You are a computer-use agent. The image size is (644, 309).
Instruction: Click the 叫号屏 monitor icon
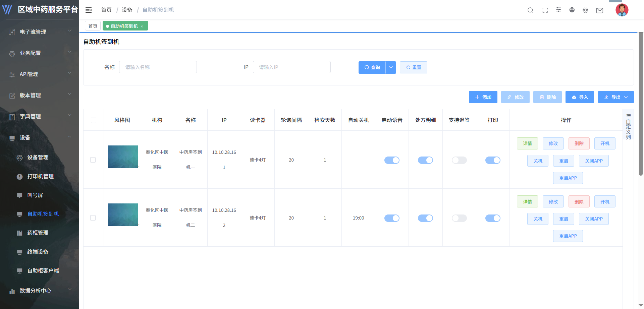pyautogui.click(x=20, y=195)
